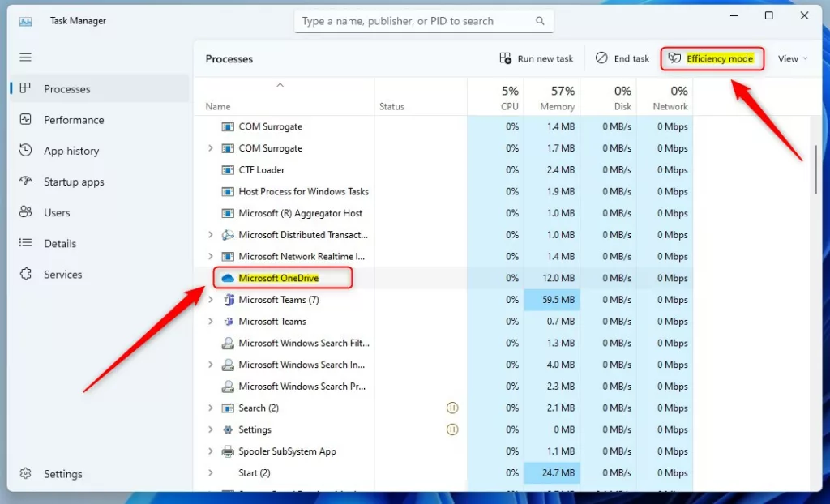Switch to the Details tab
This screenshot has height=504, width=830.
point(100,244)
